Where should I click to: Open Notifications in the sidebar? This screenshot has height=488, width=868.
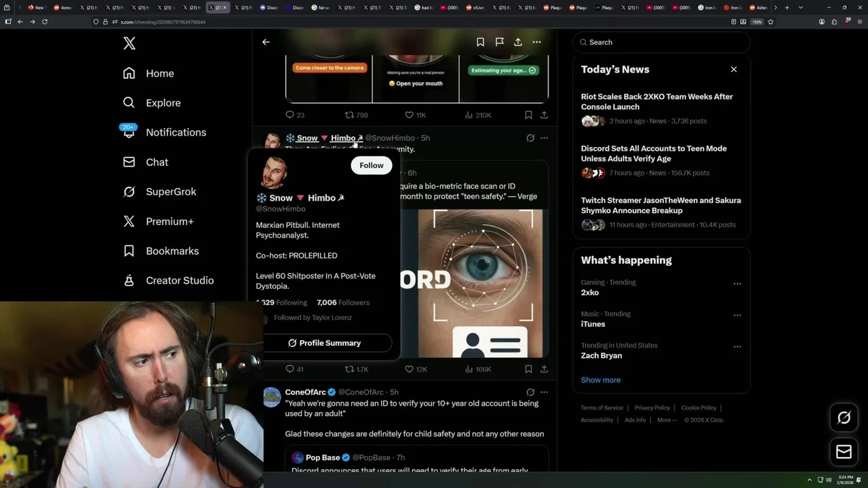pos(163,132)
